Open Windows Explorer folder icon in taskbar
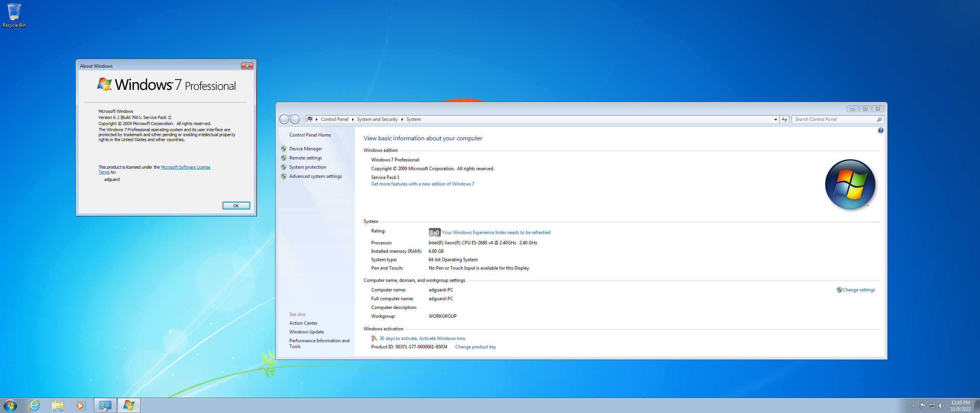 pos(58,405)
